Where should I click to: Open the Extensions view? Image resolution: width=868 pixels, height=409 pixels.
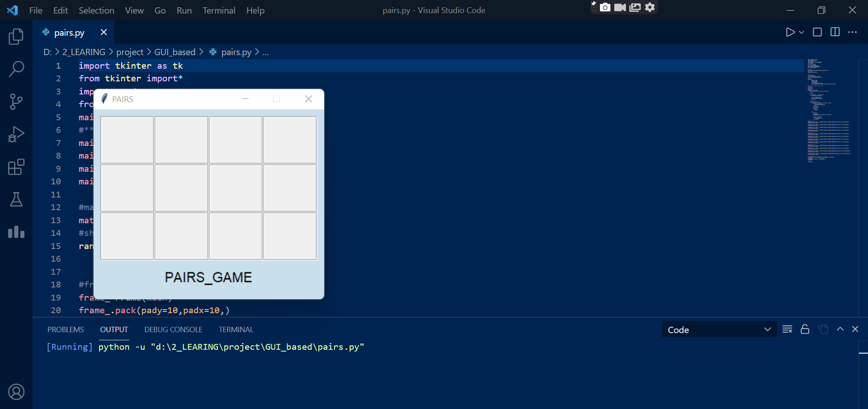coord(16,167)
